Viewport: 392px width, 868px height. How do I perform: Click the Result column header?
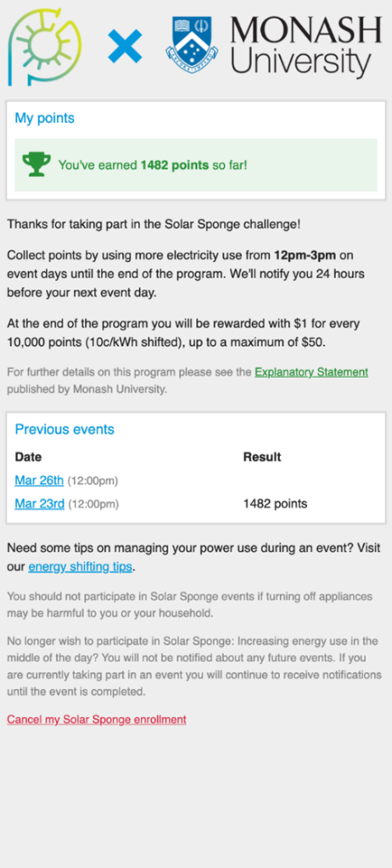click(x=262, y=457)
